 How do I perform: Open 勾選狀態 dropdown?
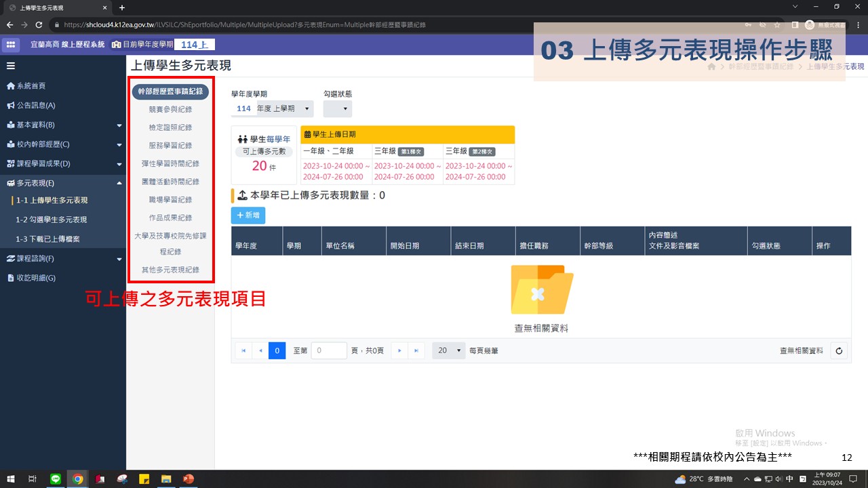tap(337, 108)
